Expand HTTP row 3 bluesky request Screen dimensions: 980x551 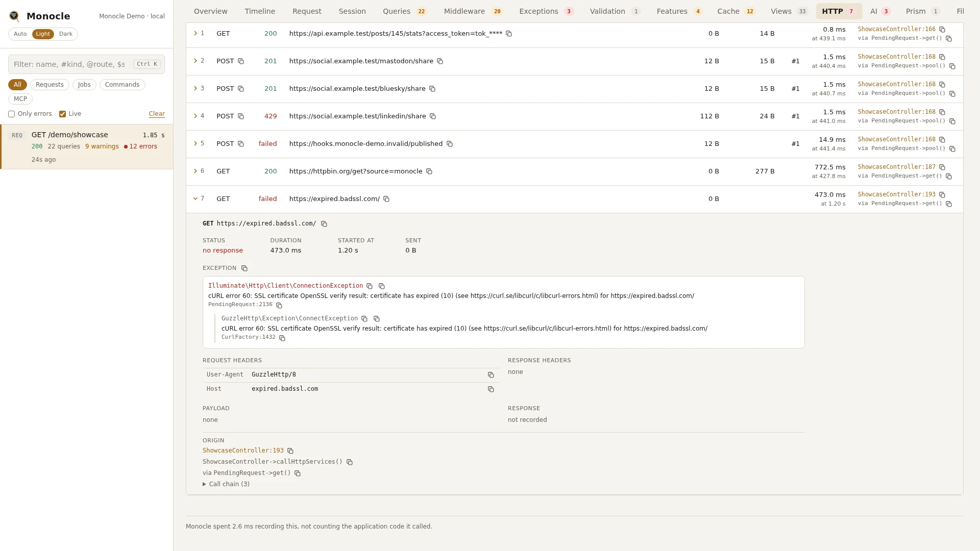point(195,88)
